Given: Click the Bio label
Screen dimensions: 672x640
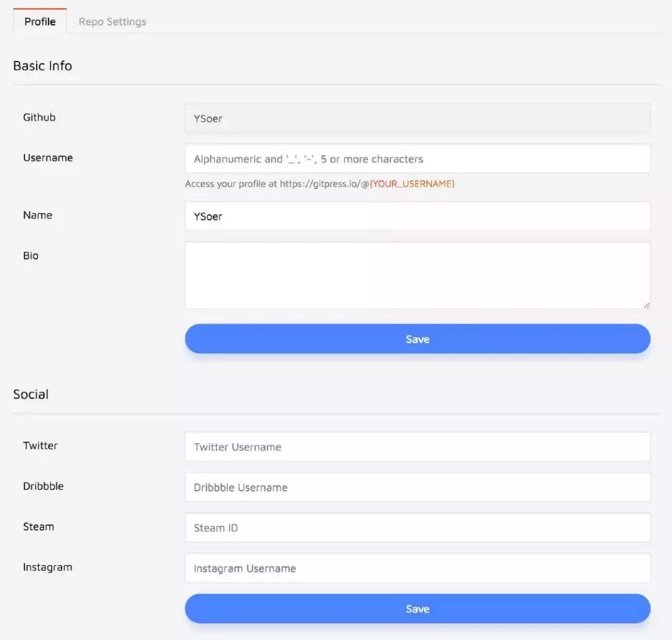Looking at the screenshot, I should coord(31,256).
